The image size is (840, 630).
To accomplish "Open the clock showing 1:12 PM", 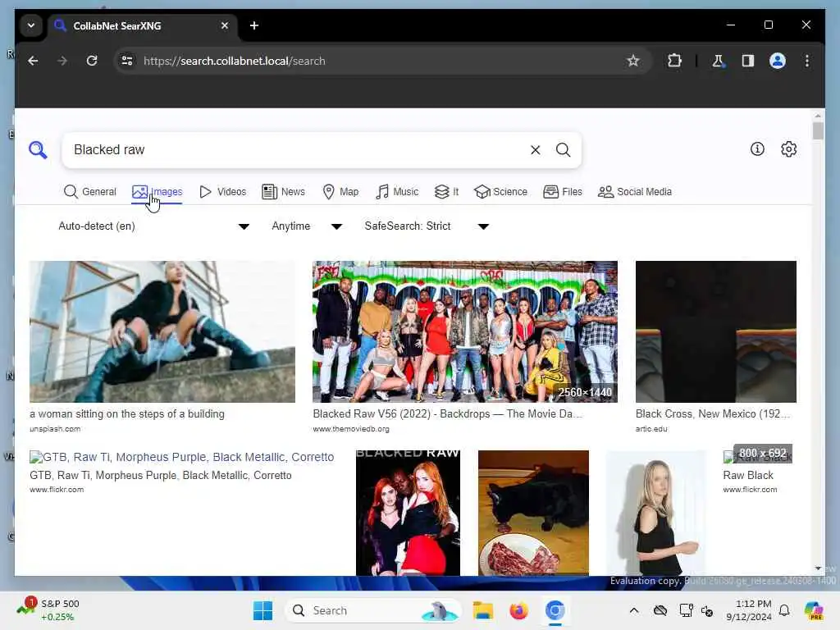I will [749, 610].
